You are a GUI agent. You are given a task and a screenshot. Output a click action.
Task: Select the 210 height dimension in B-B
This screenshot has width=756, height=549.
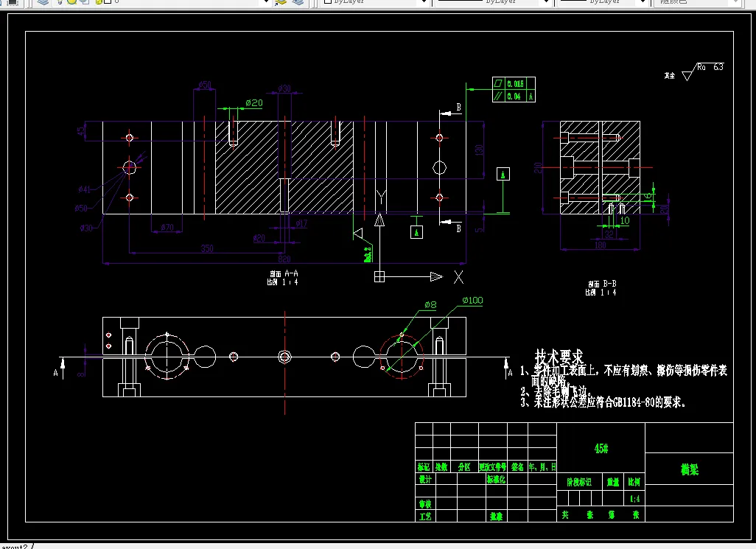[x=538, y=167]
